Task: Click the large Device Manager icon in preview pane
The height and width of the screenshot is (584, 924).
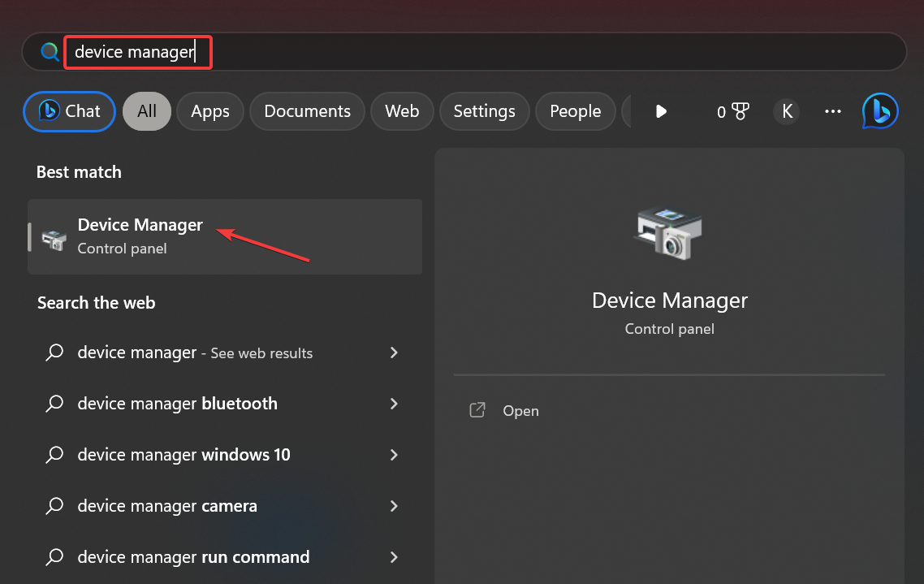Action: (x=669, y=234)
